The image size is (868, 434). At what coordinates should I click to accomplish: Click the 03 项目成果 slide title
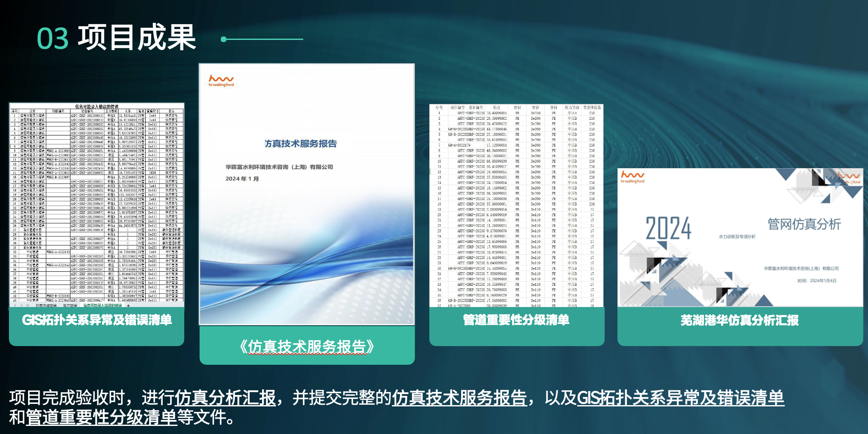[x=117, y=38]
